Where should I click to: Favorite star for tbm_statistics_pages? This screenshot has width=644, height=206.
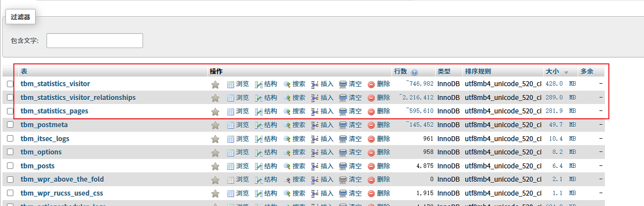[x=215, y=111]
